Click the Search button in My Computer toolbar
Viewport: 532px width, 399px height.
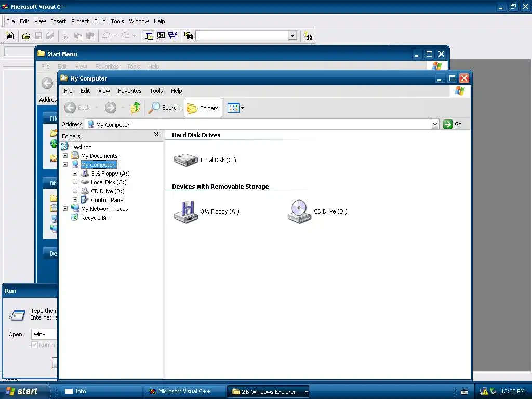pyautogui.click(x=164, y=108)
